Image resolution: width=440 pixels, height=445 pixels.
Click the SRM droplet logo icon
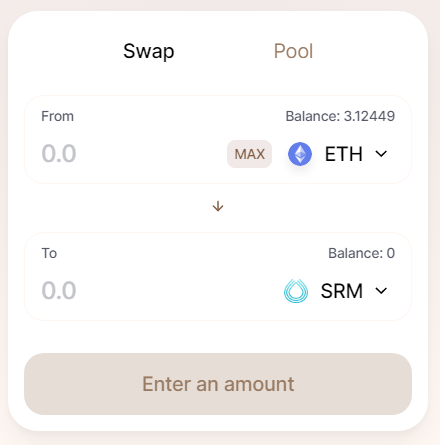coord(296,291)
